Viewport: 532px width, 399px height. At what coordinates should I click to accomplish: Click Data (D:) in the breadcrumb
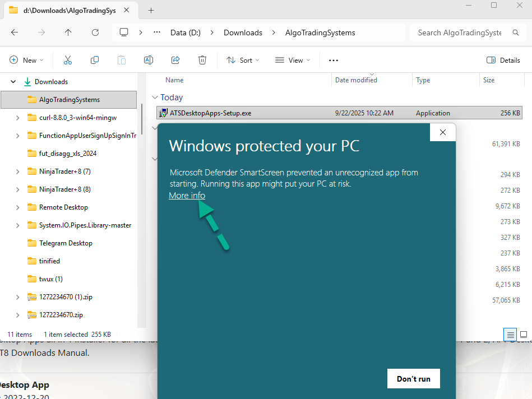[x=186, y=33]
